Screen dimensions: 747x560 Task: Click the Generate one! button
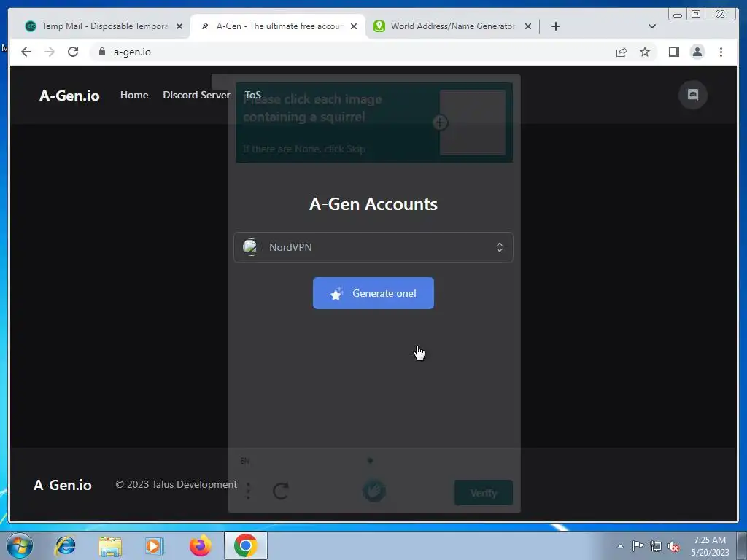(x=373, y=293)
